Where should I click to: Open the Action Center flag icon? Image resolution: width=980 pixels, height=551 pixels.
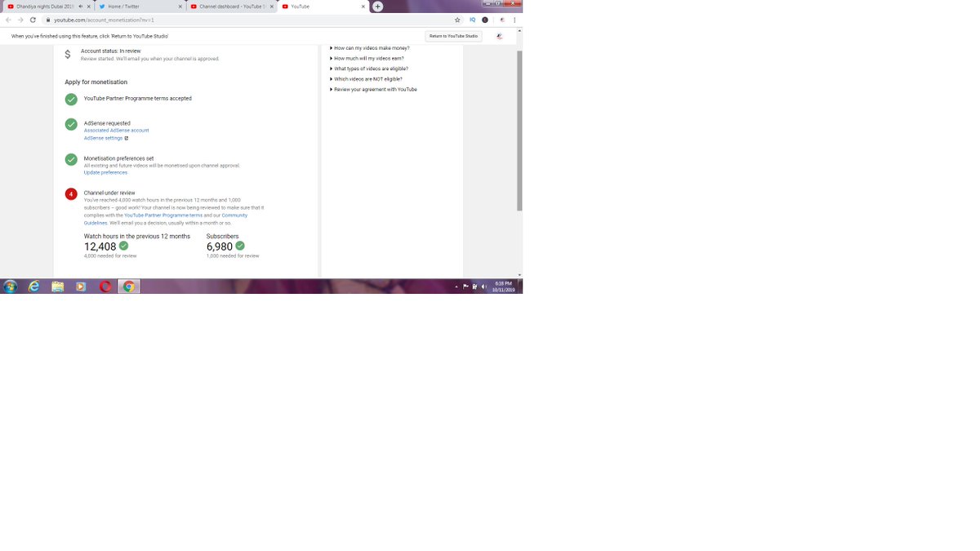point(465,287)
